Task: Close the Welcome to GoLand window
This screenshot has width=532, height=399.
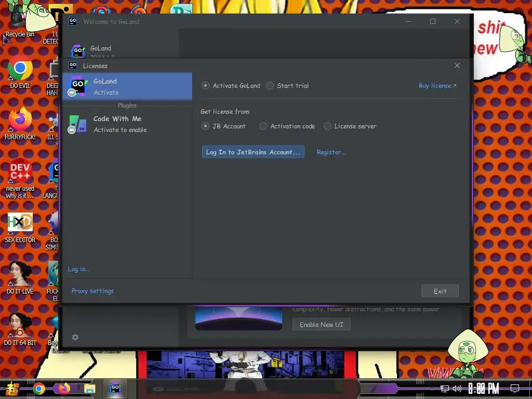Action: click(x=457, y=21)
